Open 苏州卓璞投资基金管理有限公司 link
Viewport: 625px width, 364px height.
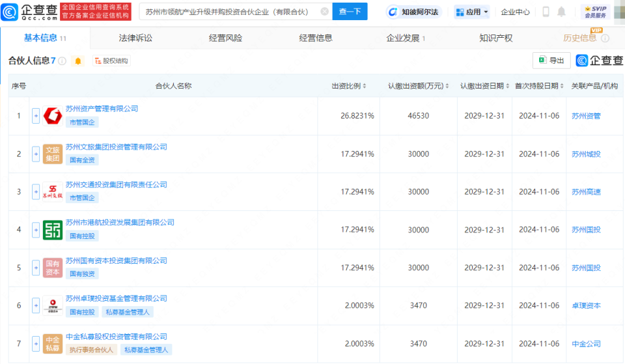tap(116, 299)
